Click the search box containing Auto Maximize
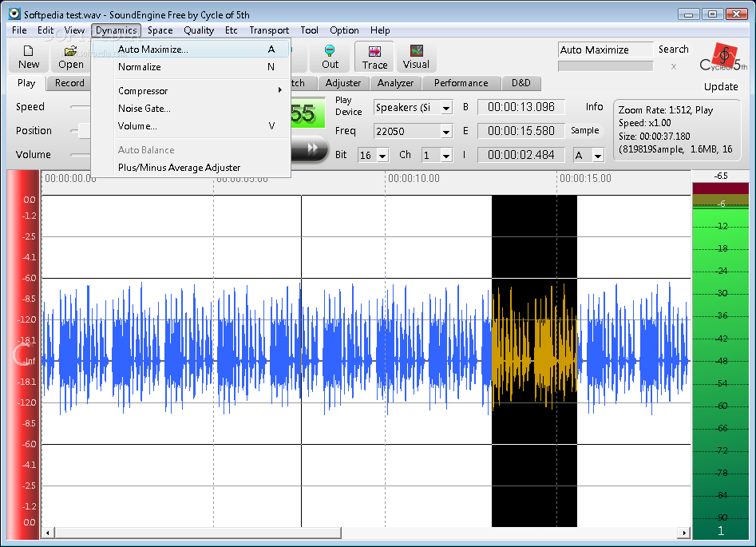 [x=606, y=50]
